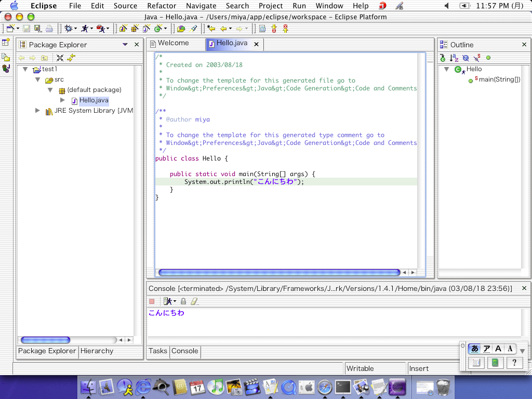Collapse the test1 project tree node
The image size is (532, 399).
tap(25, 69)
